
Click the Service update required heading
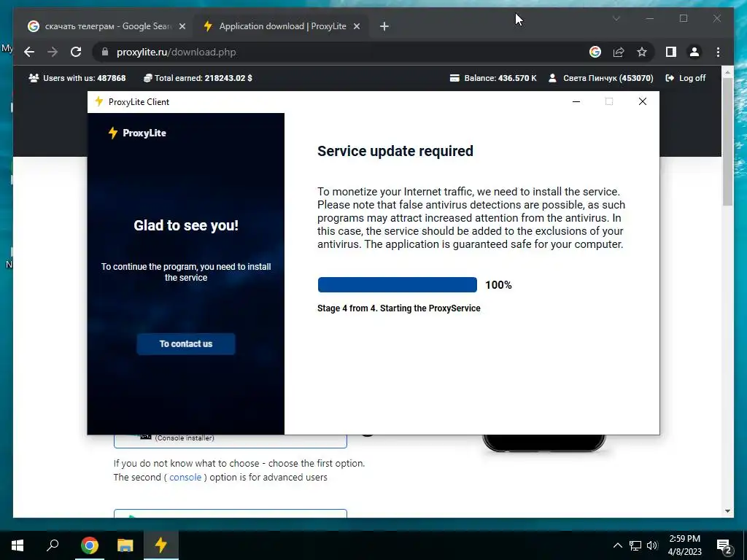395,151
